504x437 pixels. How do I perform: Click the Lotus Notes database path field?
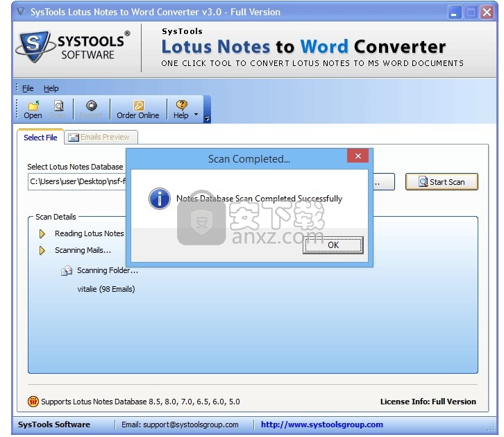point(77,182)
